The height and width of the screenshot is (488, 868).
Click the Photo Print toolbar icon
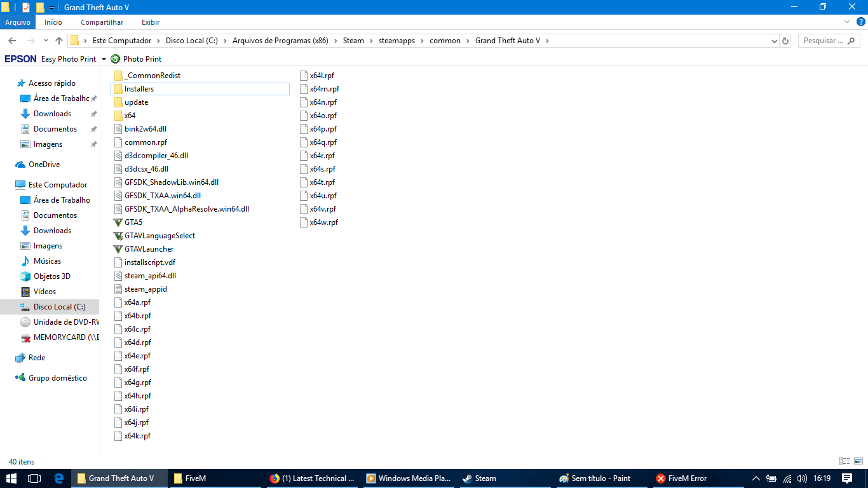[115, 58]
